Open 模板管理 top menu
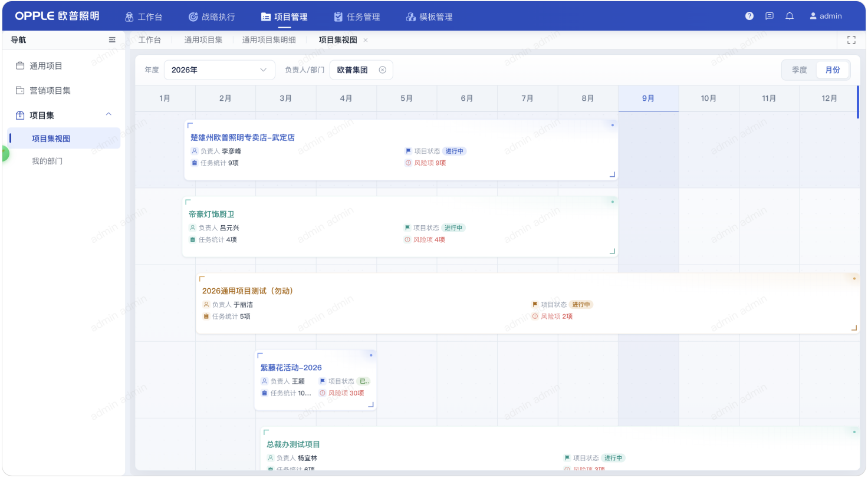 click(429, 17)
